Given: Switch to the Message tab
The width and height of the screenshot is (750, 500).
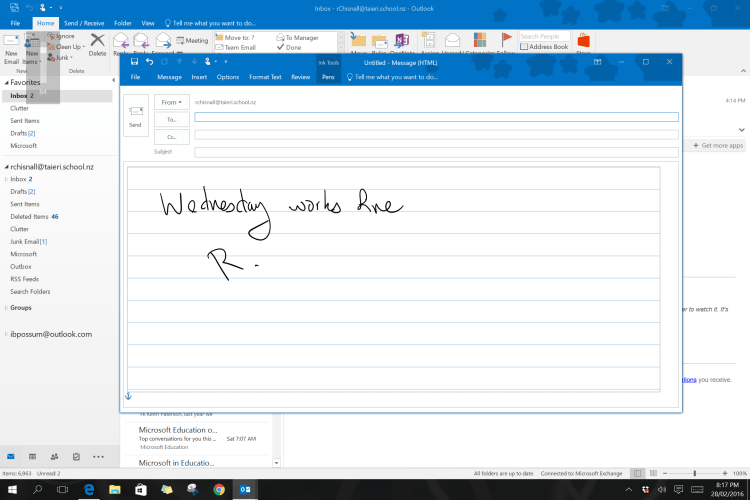Looking at the screenshot, I should [x=169, y=77].
